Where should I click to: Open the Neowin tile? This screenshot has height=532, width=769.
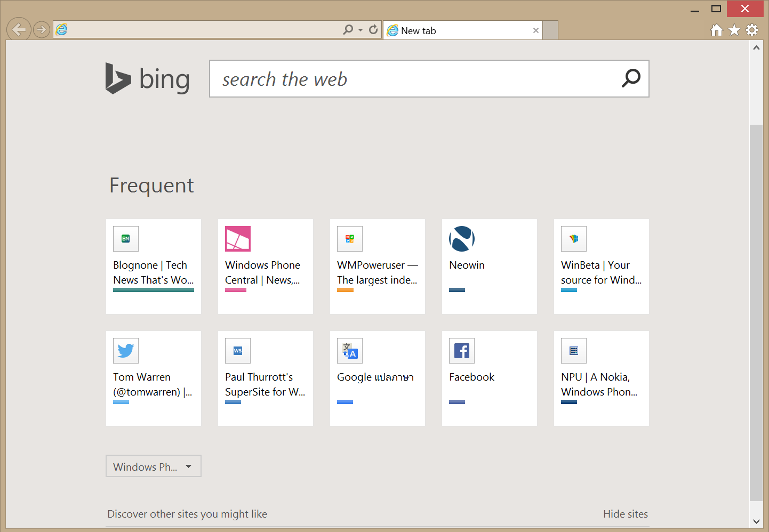pos(490,267)
